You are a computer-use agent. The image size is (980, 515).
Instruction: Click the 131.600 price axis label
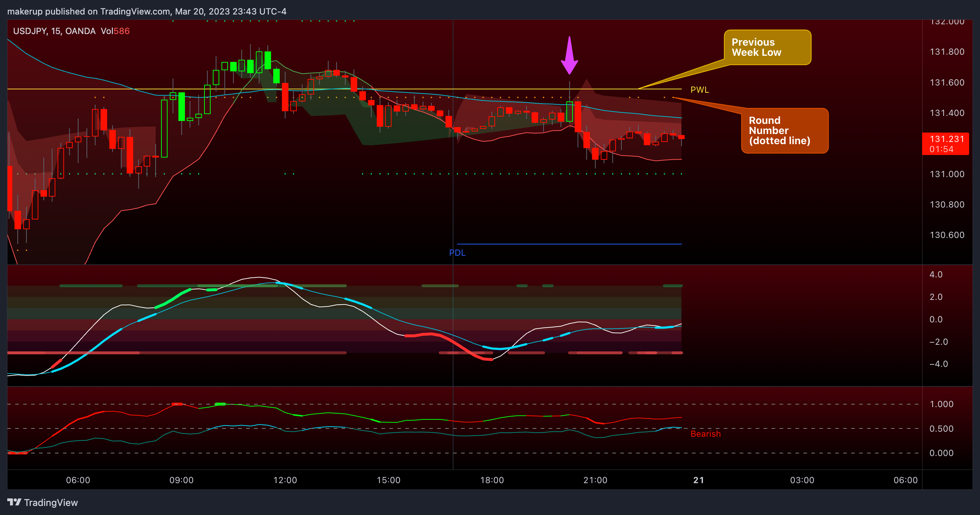[947, 83]
